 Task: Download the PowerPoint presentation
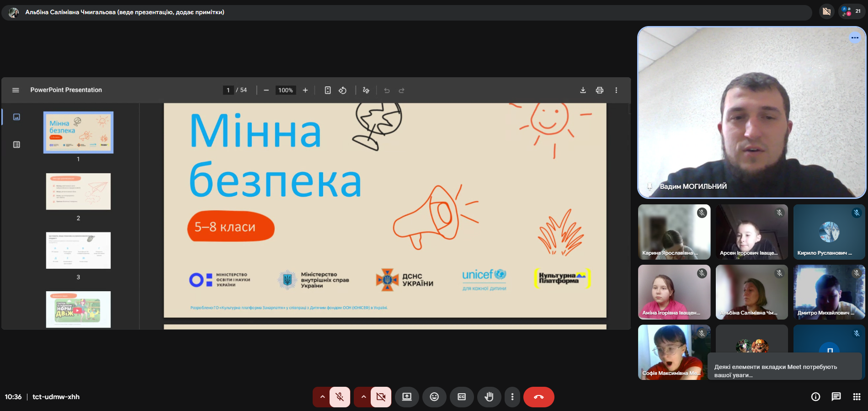click(583, 90)
